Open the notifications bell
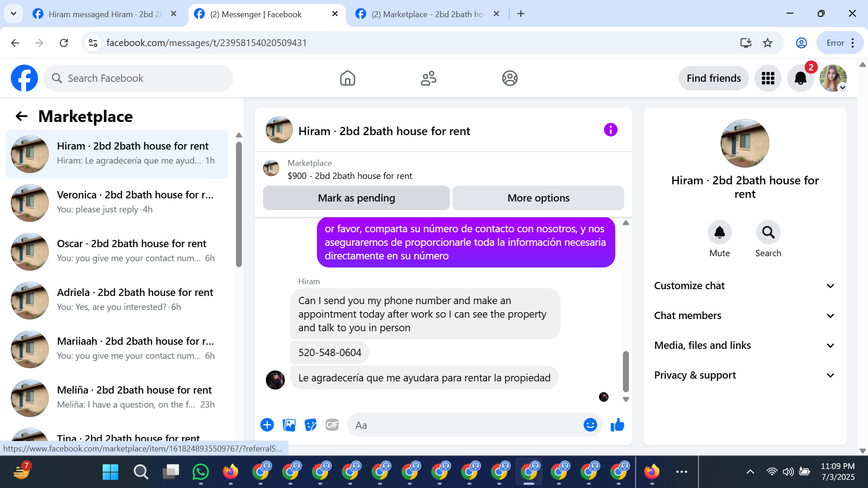 [800, 78]
